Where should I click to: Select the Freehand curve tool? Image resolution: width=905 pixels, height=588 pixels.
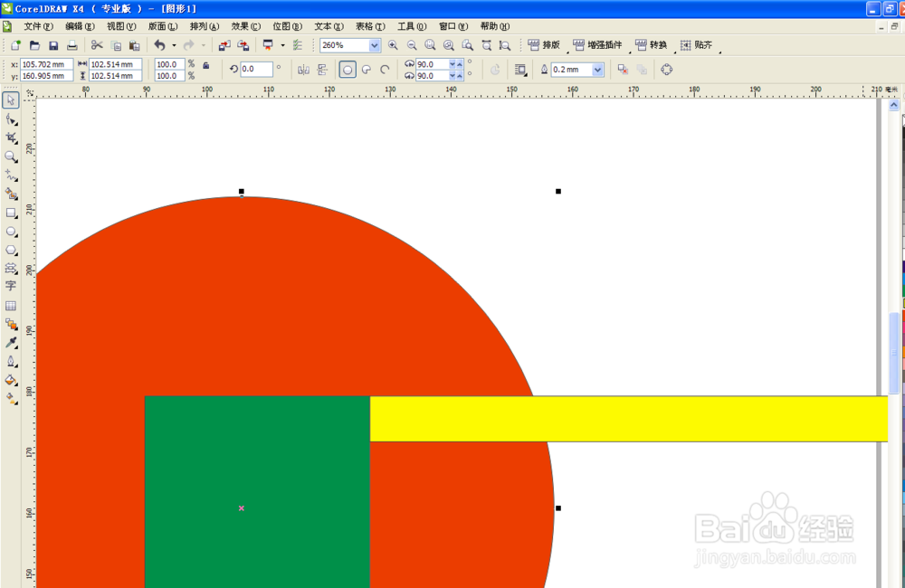[11, 175]
